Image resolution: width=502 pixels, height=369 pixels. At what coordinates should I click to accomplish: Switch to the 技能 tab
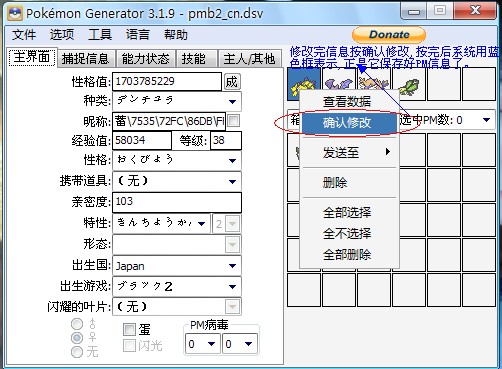[196, 59]
